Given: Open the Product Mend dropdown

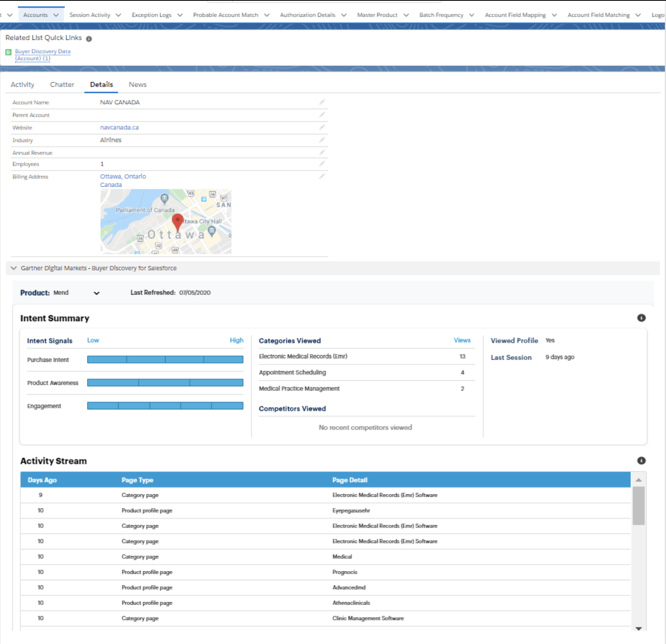Looking at the screenshot, I should (x=96, y=293).
